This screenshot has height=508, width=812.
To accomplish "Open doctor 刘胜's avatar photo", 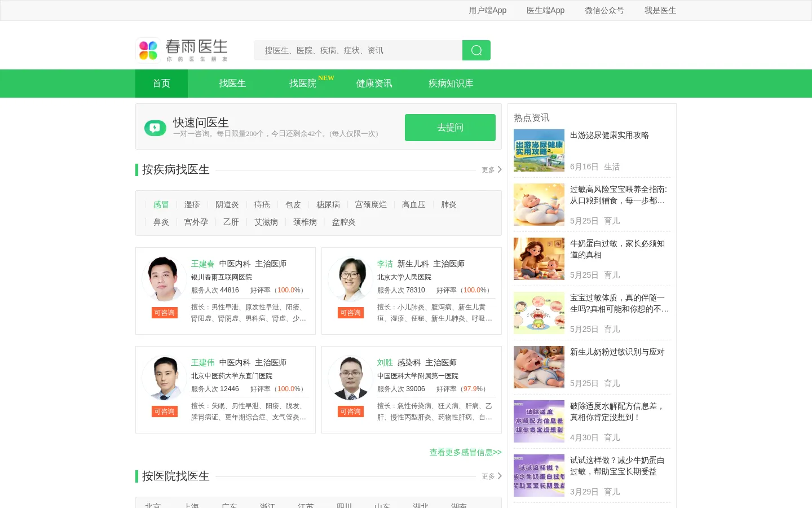I will 350,378.
